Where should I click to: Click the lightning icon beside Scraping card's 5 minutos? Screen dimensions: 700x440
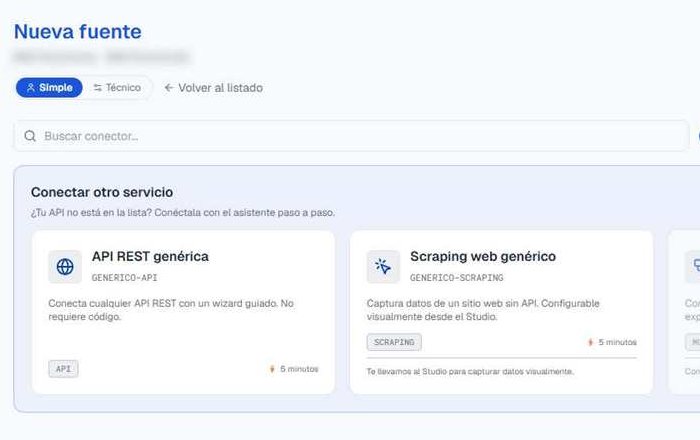pyautogui.click(x=590, y=342)
